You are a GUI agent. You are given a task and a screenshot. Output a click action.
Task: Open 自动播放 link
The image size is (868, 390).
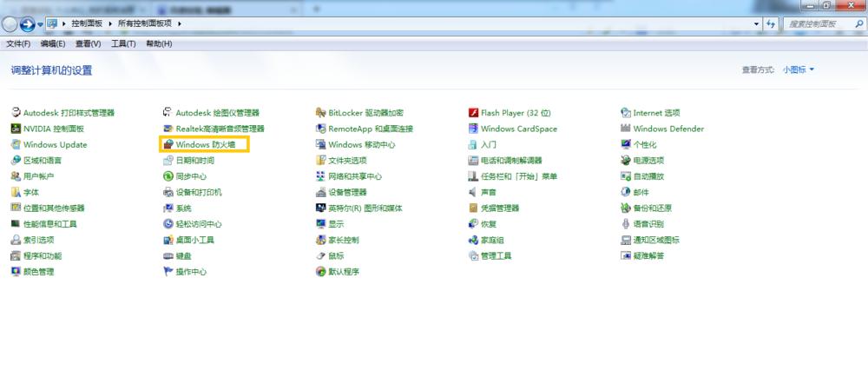[x=648, y=176]
